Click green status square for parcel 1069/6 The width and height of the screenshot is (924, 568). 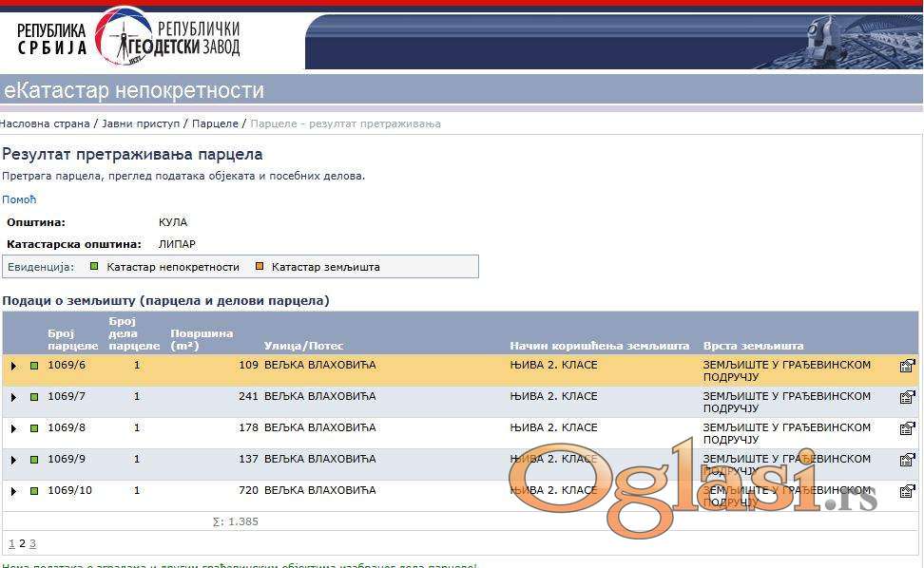[x=34, y=366]
